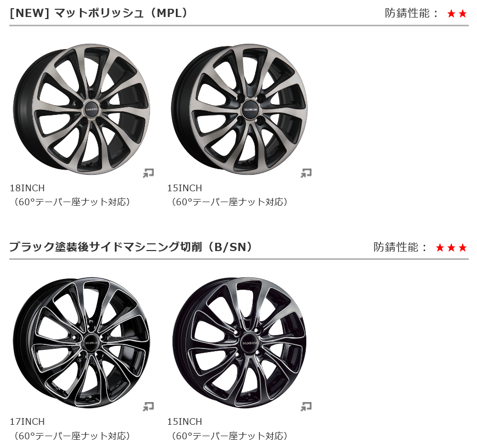Click enlarge icon for 18INCH Matte Polish wheel
This screenshot has width=477, height=448.
click(x=149, y=173)
